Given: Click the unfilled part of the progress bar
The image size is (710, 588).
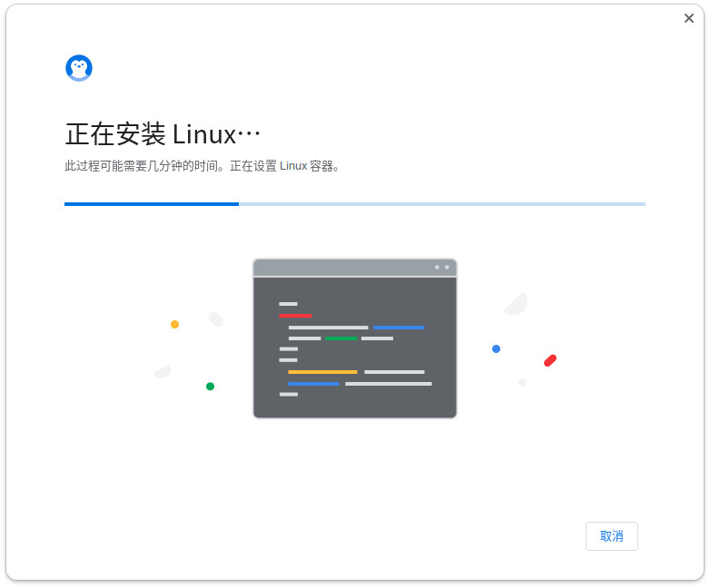Looking at the screenshot, I should [x=442, y=204].
